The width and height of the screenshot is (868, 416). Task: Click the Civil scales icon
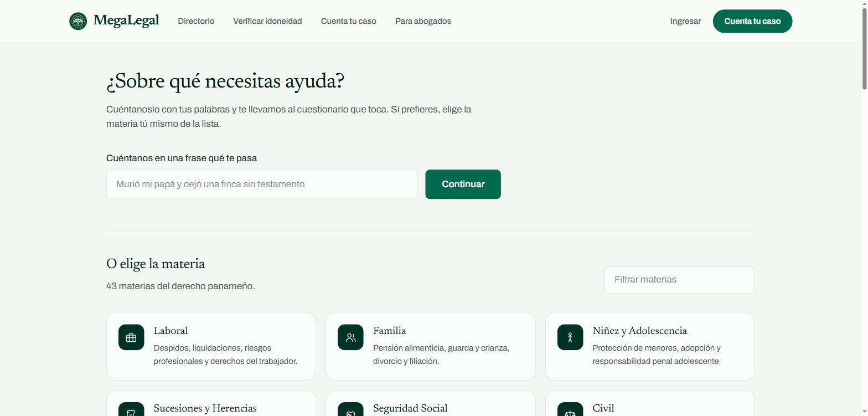570,409
